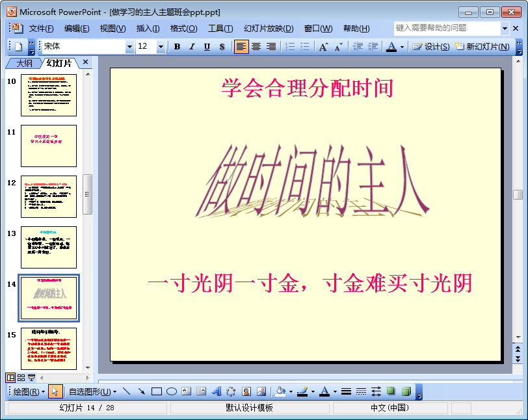Switch to Slide Sorter view icon
Screen dimensions: 528x420
(21, 378)
